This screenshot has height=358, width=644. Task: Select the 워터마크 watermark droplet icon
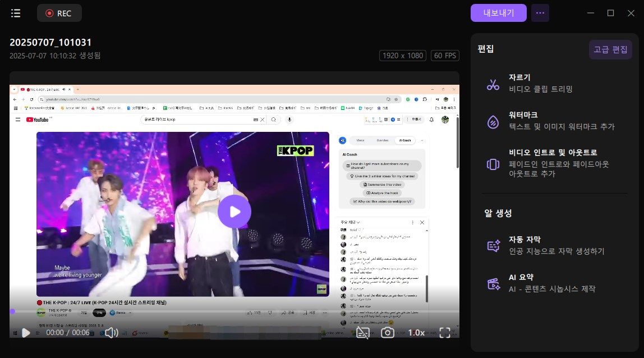pyautogui.click(x=493, y=122)
